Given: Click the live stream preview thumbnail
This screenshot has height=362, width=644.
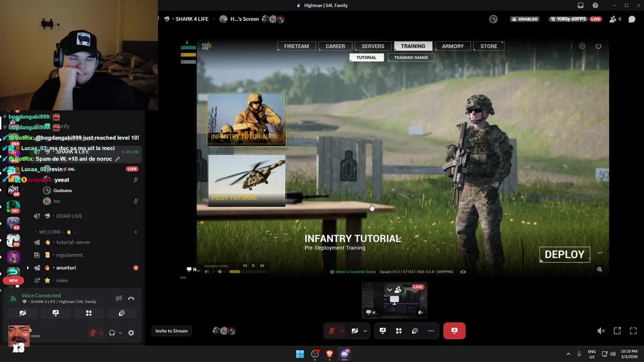Looking at the screenshot, I should tap(394, 300).
